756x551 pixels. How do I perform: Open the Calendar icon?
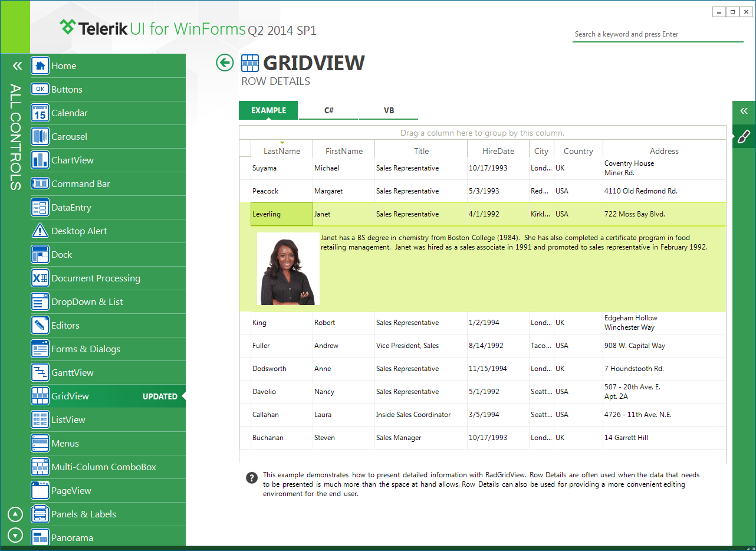(40, 113)
